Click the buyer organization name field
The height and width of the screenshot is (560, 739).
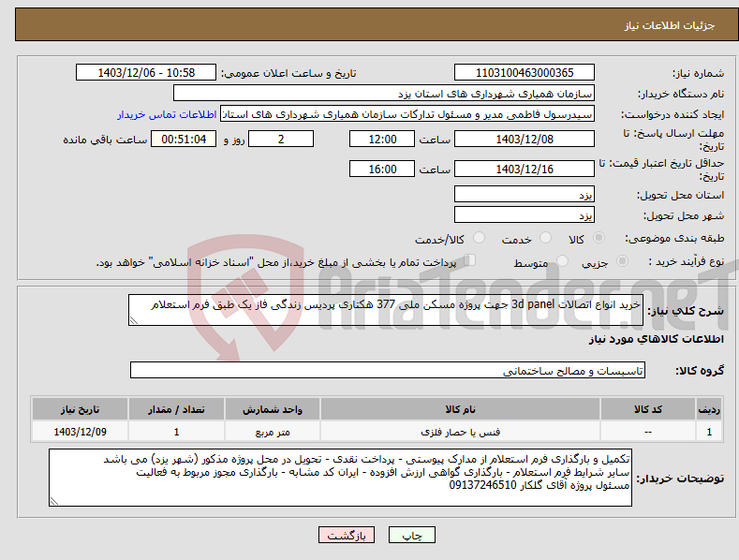[384, 94]
